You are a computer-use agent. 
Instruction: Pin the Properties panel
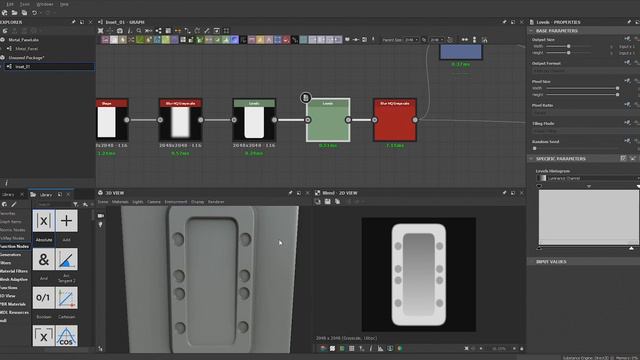(629, 22)
